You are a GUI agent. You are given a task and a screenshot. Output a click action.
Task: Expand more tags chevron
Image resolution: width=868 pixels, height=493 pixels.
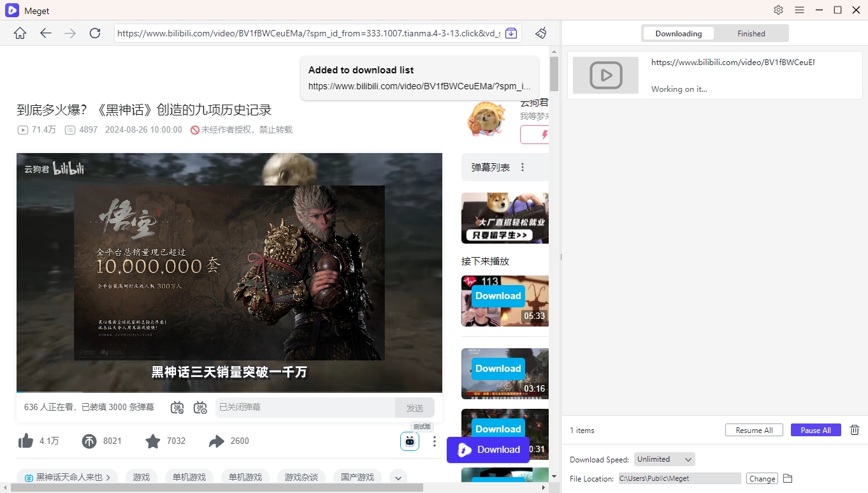coord(398,477)
